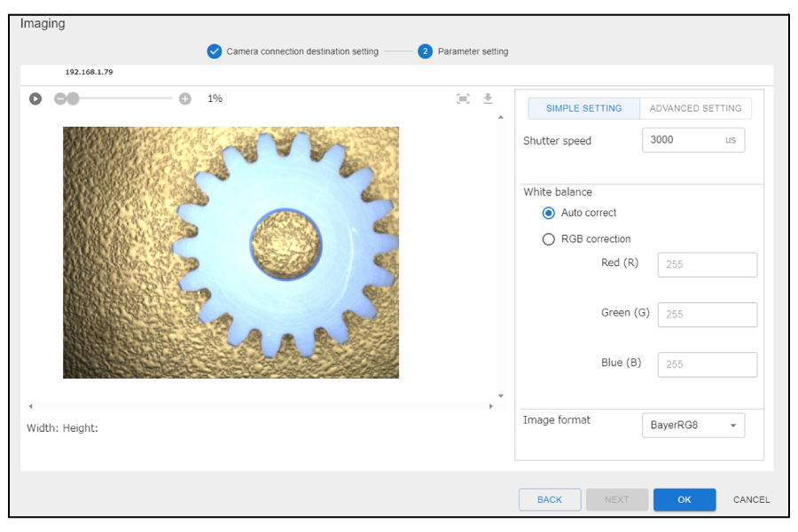Click the image panel scroll left arrow
This screenshot has height=532, width=798.
pos(31,406)
